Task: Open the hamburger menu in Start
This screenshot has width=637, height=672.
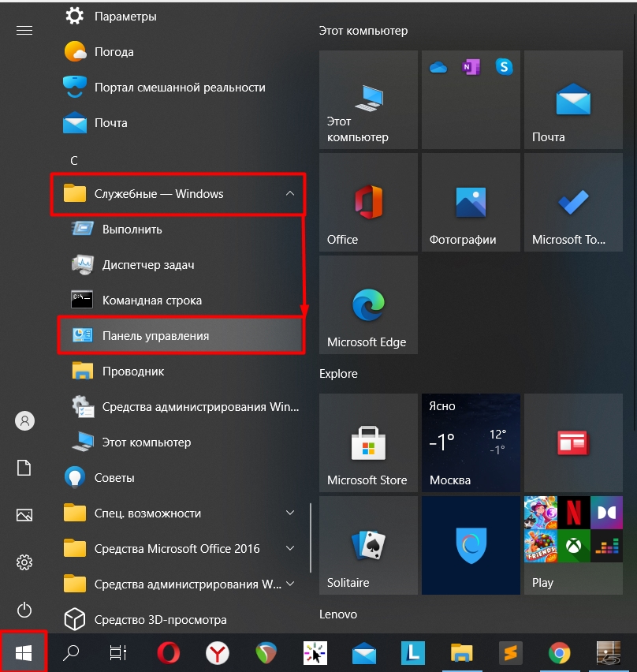Action: 24,31
